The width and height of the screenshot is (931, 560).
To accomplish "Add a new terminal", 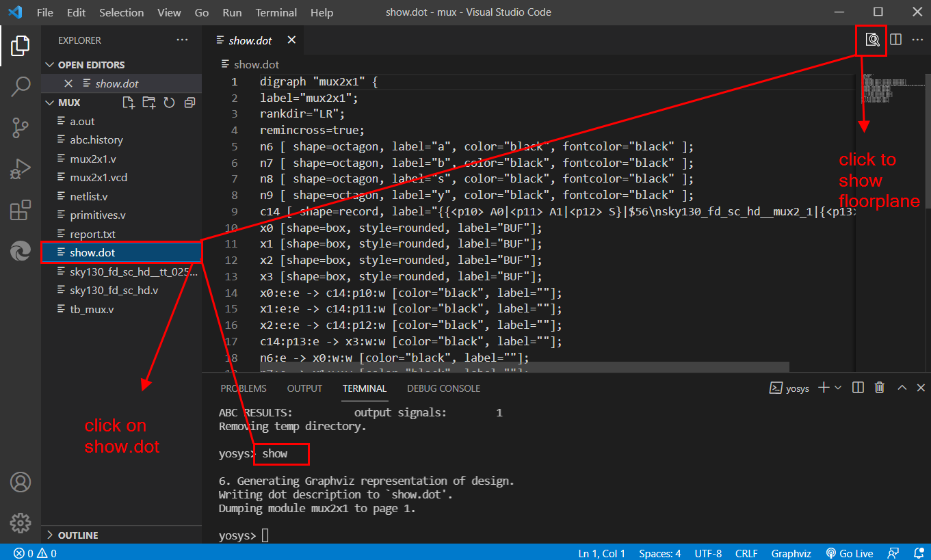I will [x=824, y=388].
